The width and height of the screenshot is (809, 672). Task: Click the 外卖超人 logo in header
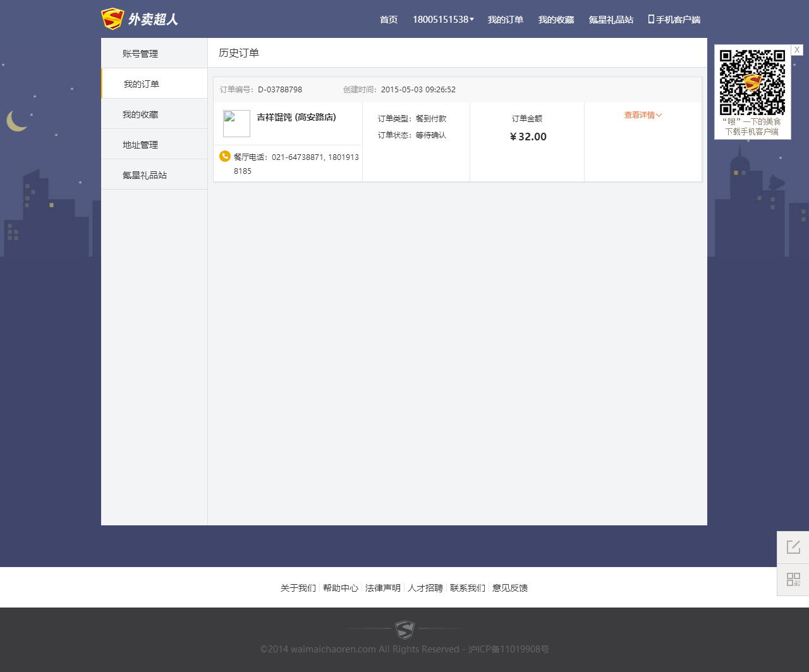pos(140,19)
